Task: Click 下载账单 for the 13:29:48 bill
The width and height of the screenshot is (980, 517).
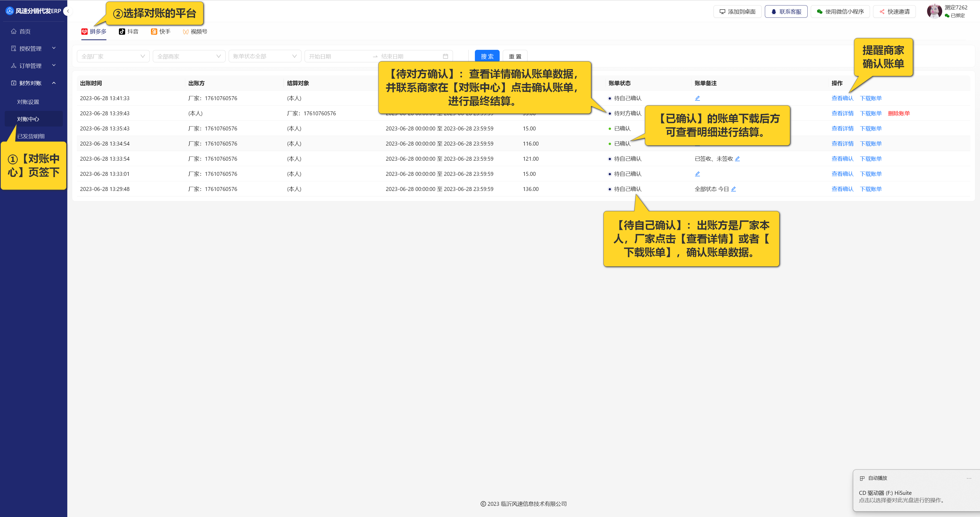Action: (x=870, y=189)
